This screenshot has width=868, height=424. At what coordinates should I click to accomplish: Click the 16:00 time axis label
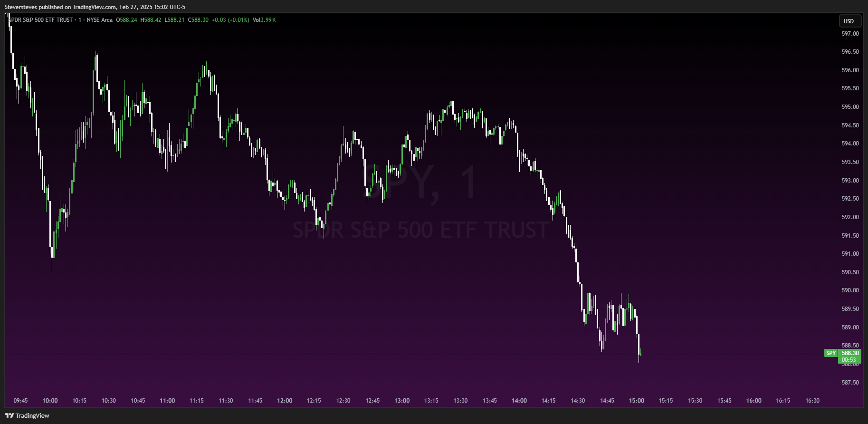click(754, 401)
